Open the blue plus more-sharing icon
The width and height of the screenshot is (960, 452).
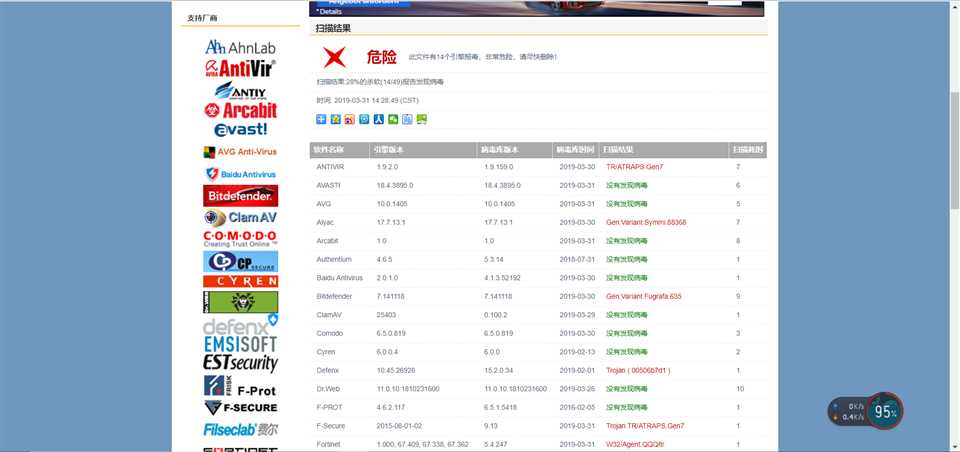tap(321, 119)
